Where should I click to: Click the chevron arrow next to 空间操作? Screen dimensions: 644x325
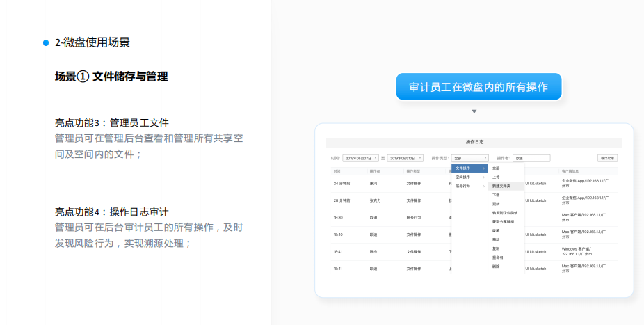coord(484,177)
